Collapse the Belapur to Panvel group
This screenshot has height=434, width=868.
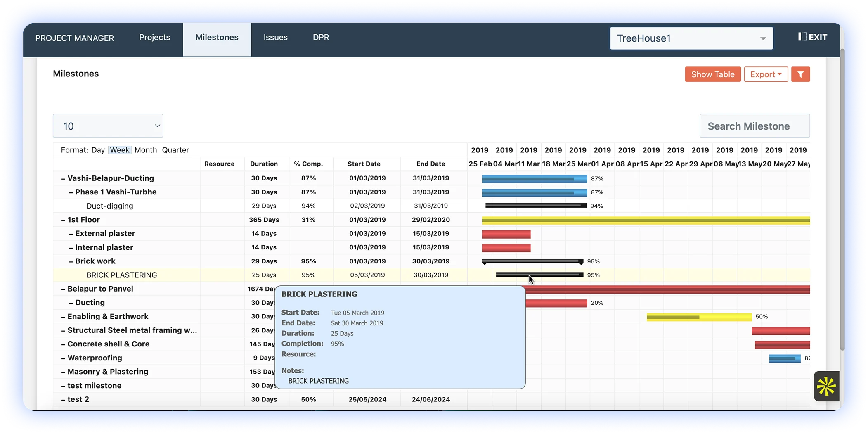[63, 289]
